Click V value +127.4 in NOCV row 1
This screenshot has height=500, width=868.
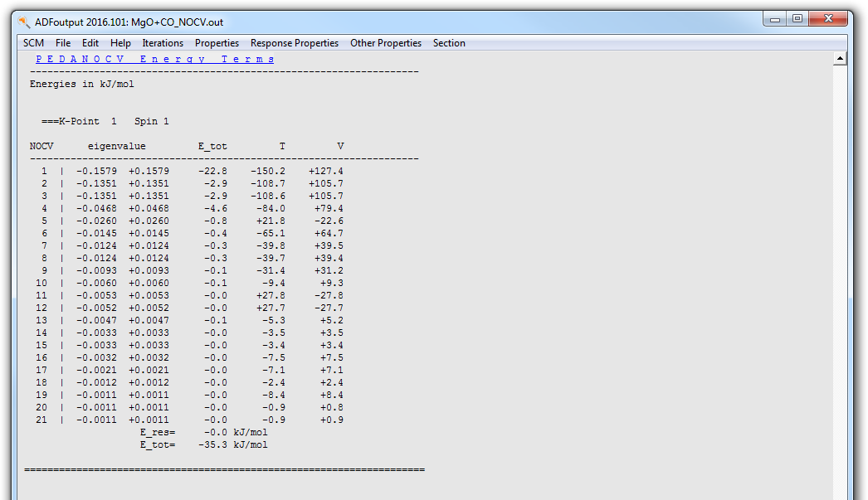pos(326,172)
